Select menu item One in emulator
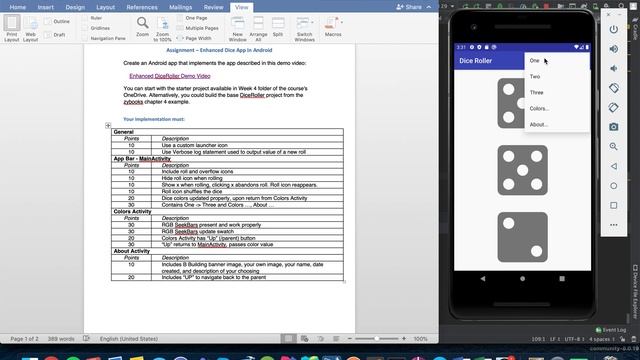The height and width of the screenshot is (360, 640). pyautogui.click(x=557, y=60)
